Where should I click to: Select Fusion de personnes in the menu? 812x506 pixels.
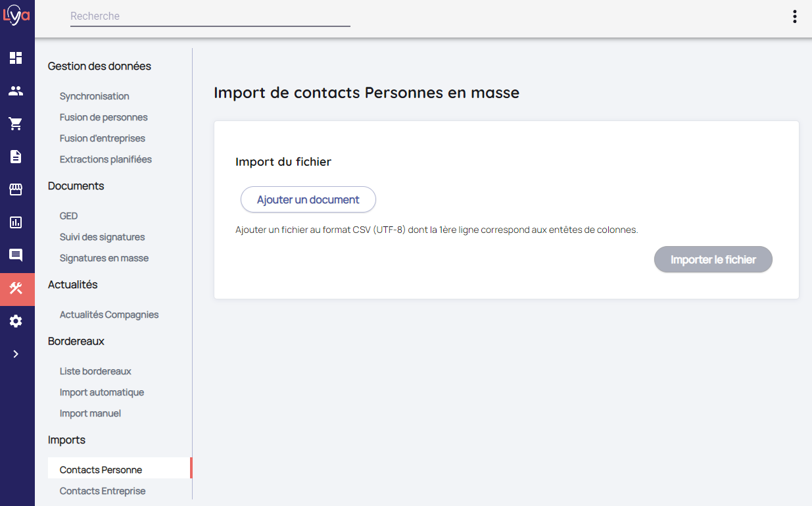pos(103,117)
